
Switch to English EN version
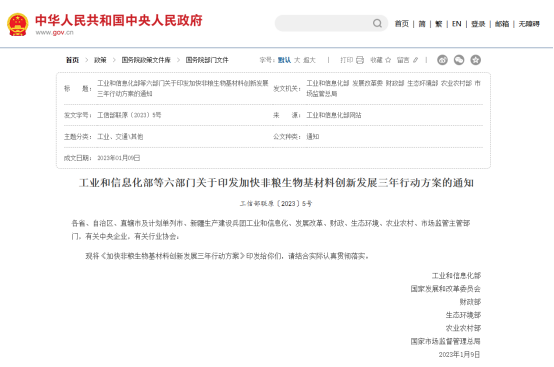tap(456, 24)
